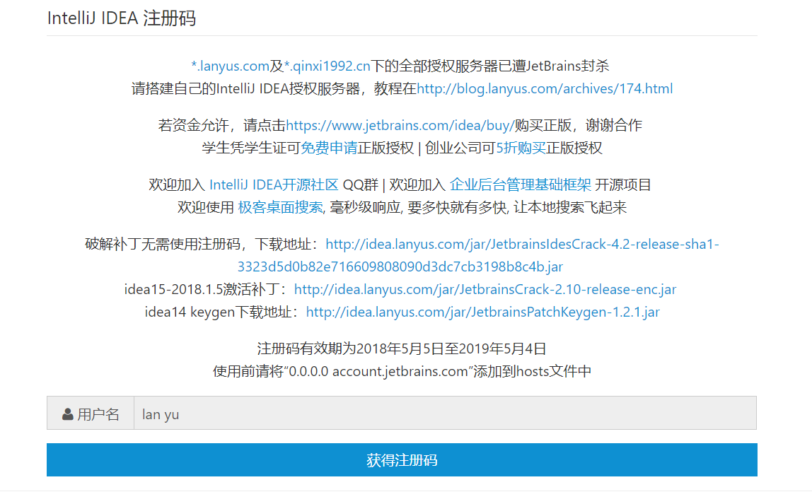Screen dimensions: 812x504
Task: Open the IntelliJ IDEA开源社区 link
Action: click(274, 184)
